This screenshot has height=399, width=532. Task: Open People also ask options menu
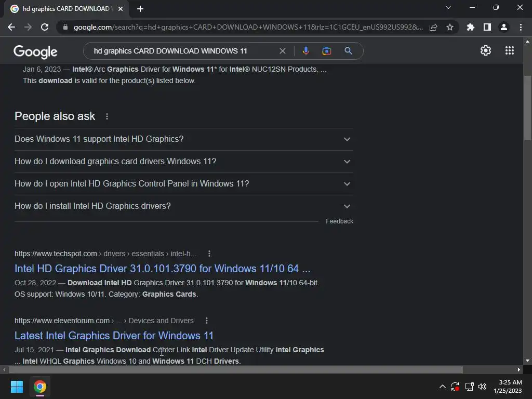tap(107, 116)
